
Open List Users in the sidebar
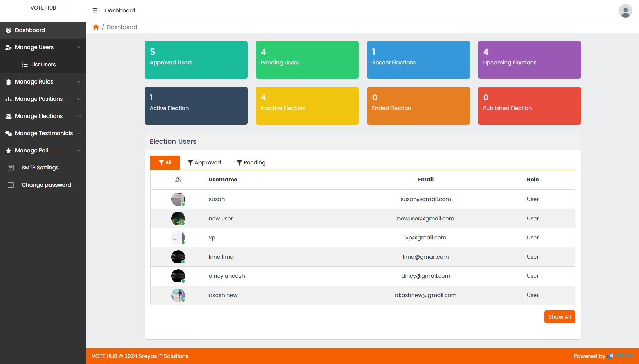click(43, 65)
